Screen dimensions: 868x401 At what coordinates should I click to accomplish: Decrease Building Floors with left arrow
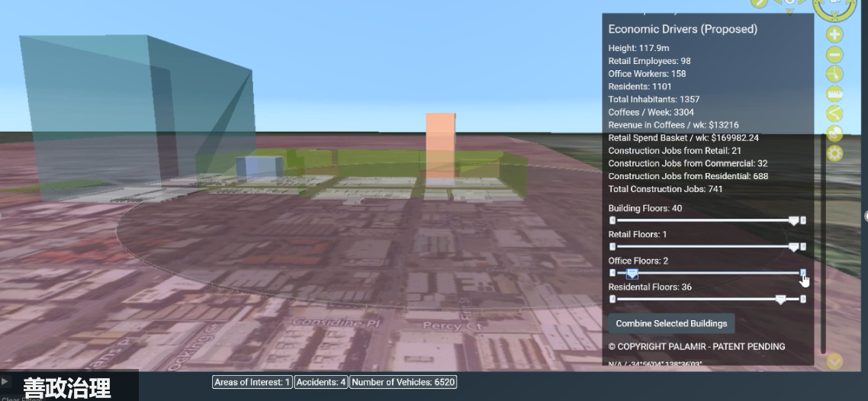pyautogui.click(x=612, y=220)
